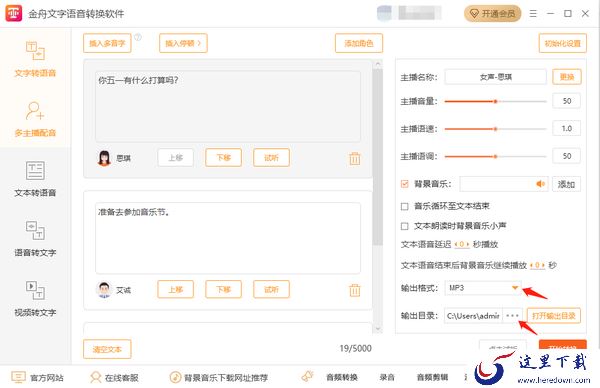Click the text box containing 准备去参加音乐节
This screenshot has height=388, width=600.
click(x=228, y=238)
